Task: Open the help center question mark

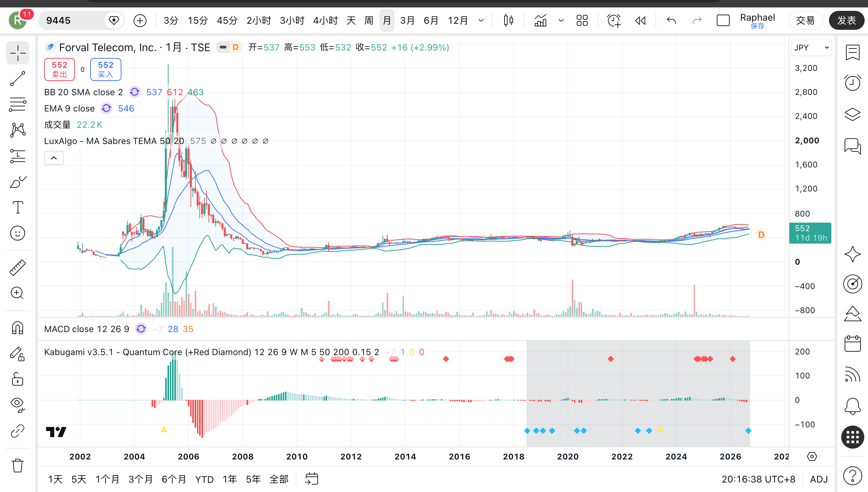Action: [x=852, y=476]
